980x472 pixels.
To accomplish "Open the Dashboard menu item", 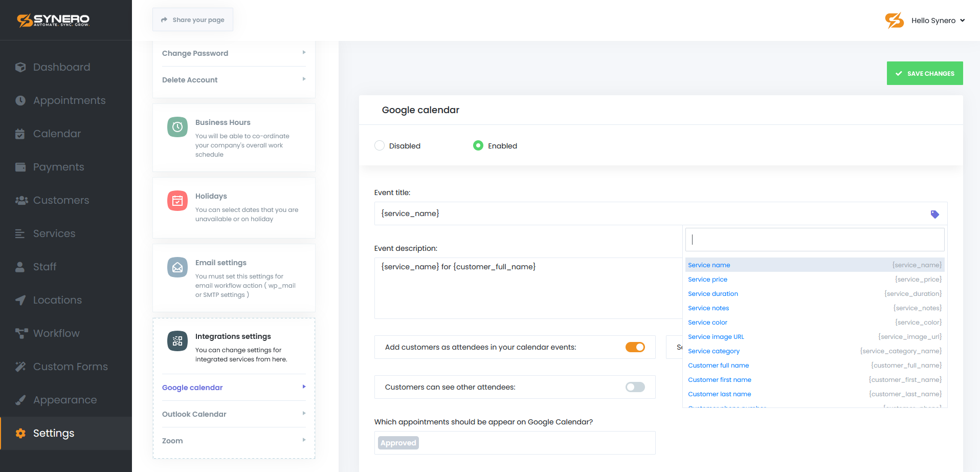I will (66, 67).
